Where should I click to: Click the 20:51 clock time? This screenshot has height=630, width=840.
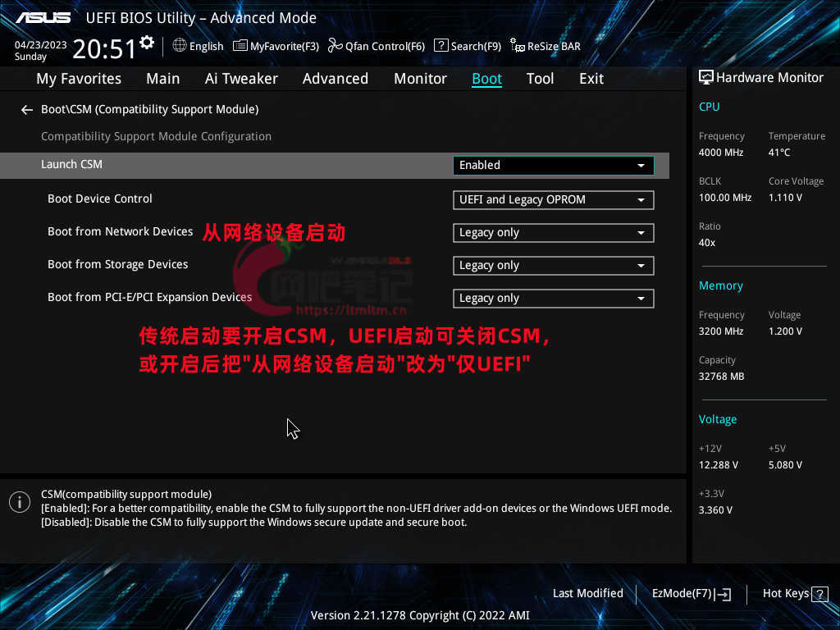[104, 48]
